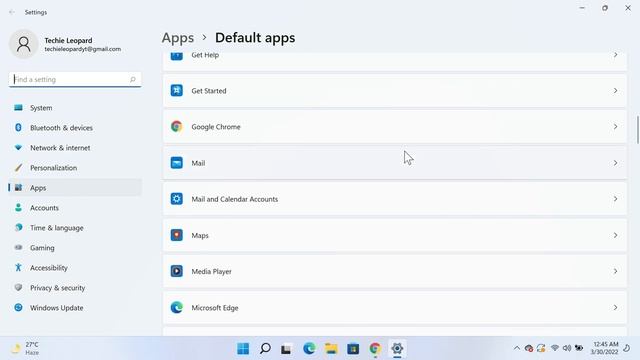
Task: Open taskbar Search
Action: click(265, 349)
